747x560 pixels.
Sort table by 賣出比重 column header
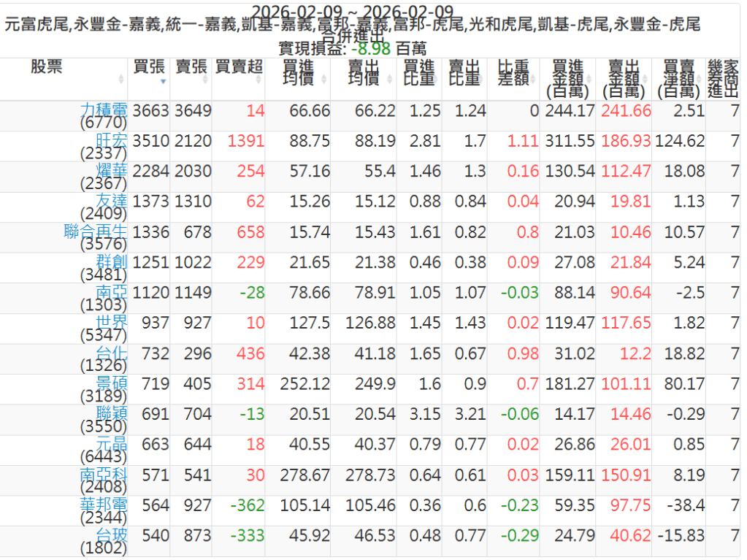click(x=464, y=72)
